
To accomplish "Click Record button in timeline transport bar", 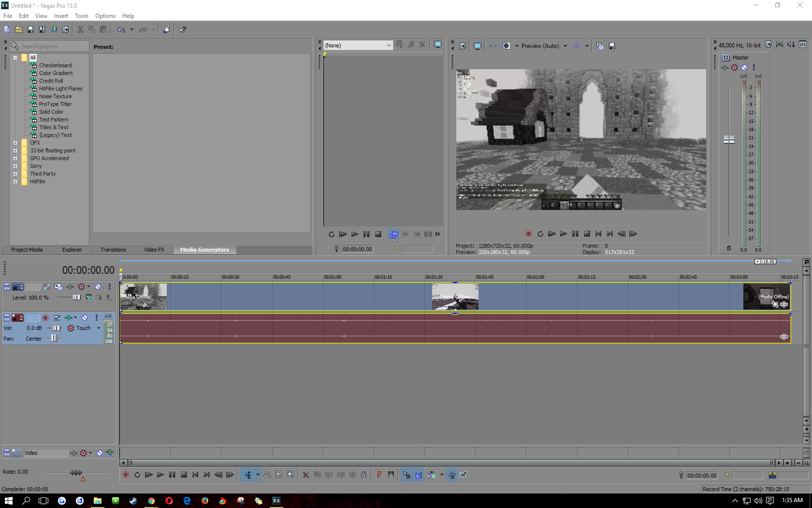I will 126,475.
